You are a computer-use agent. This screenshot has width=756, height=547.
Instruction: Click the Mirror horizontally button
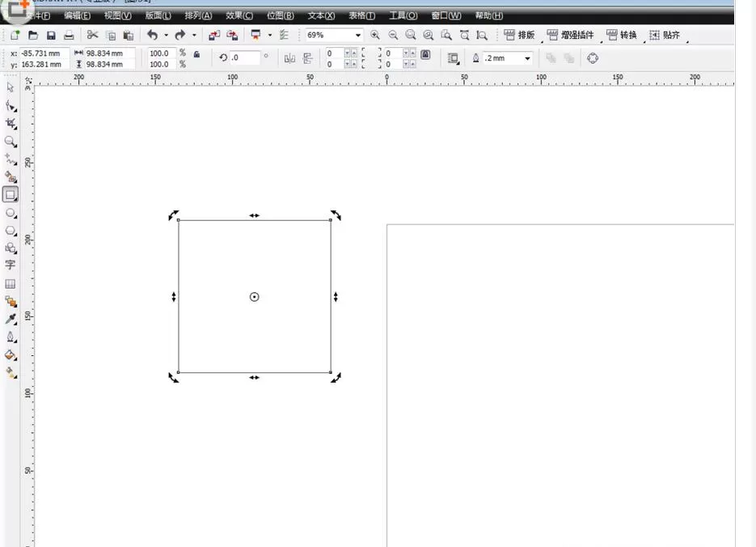point(289,58)
